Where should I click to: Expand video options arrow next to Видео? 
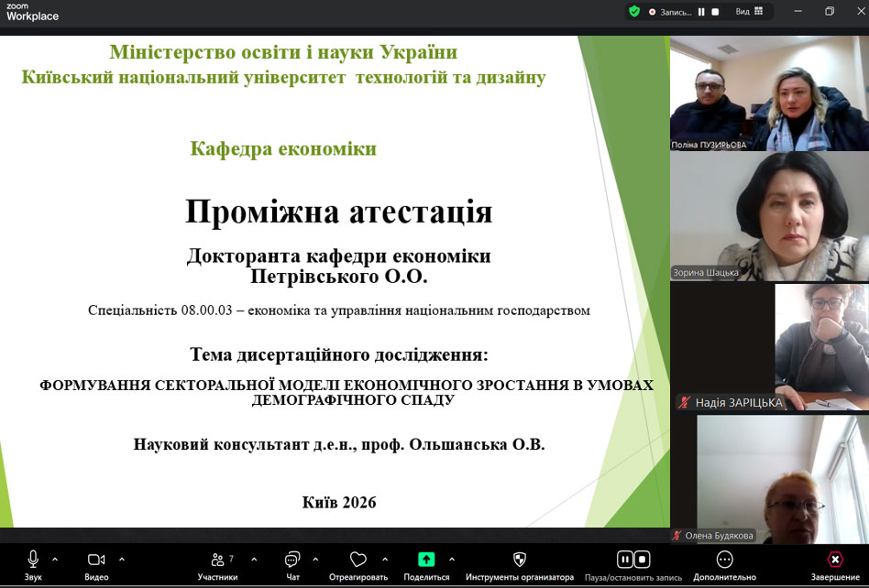point(122,559)
